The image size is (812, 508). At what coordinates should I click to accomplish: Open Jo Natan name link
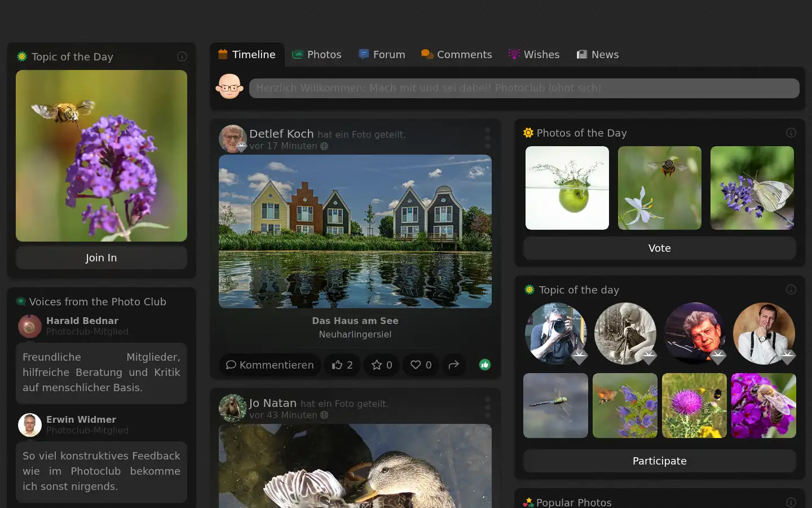point(273,403)
